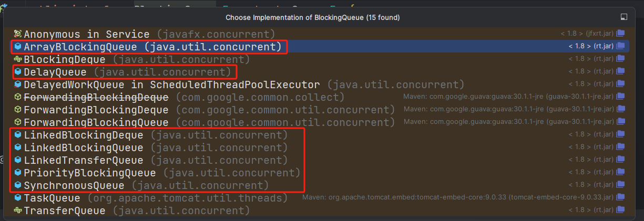Screen dimensions: 644x221
Task: Click the library icon on the TaskQueue row
Action: tap(620, 197)
